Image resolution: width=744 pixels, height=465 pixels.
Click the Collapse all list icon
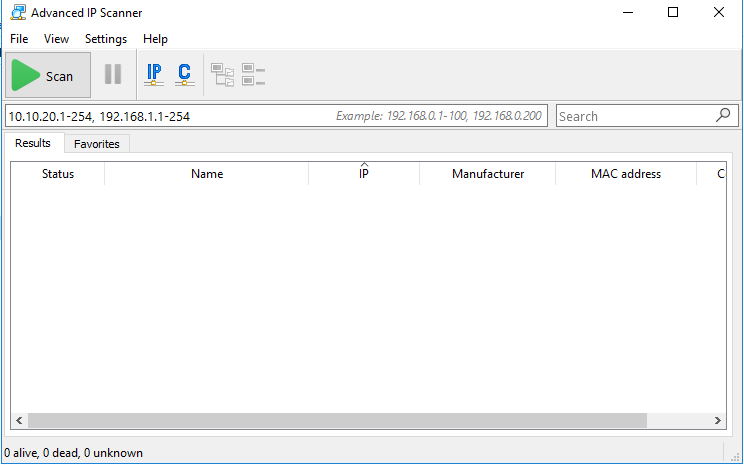(x=253, y=75)
